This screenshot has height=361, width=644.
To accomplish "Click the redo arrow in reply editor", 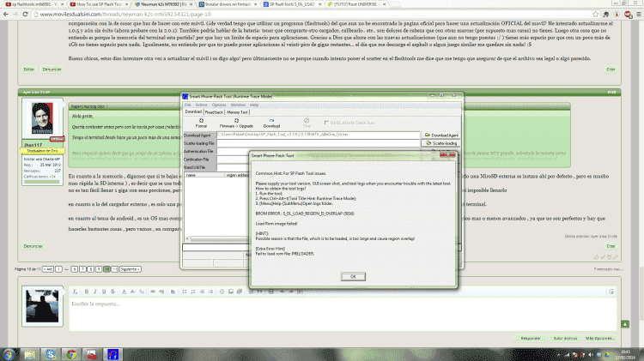I will click(291, 292).
